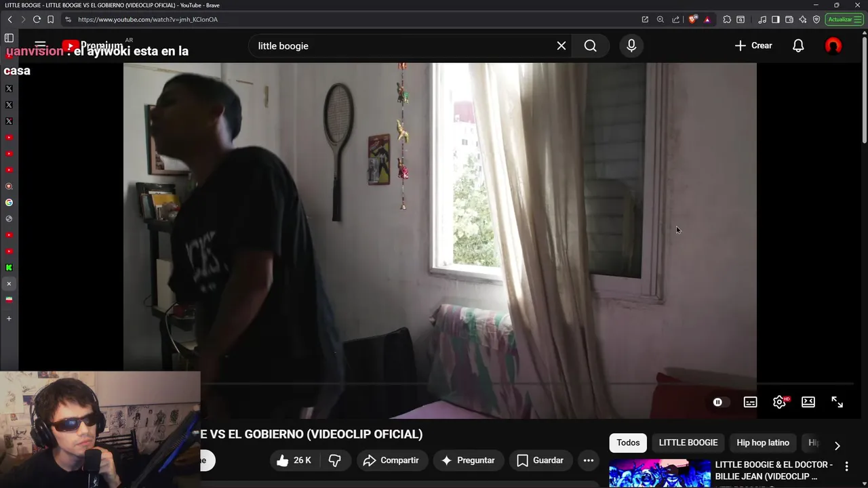Open the extensions puzzle icon
Screen dimensions: 868x488
pos(727,20)
